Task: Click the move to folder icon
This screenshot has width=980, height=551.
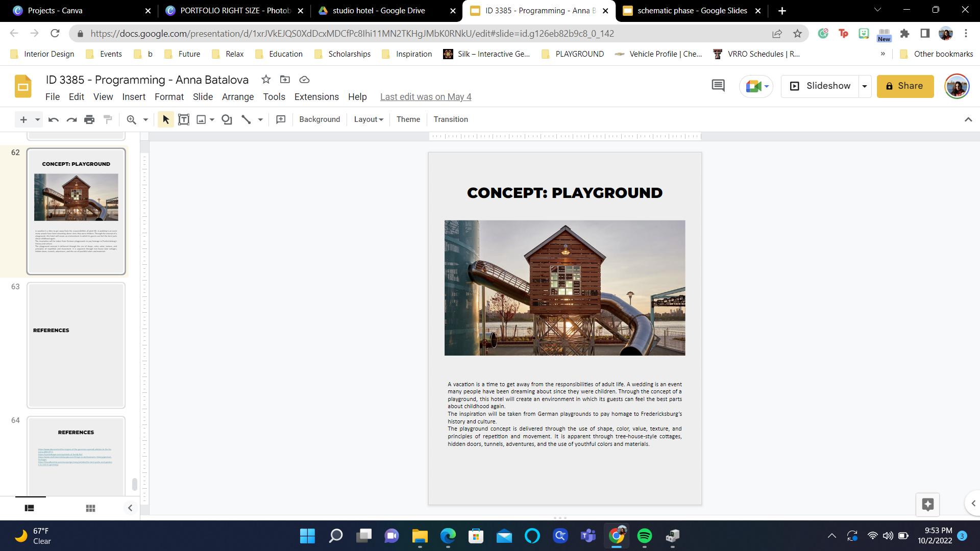Action: tap(285, 80)
